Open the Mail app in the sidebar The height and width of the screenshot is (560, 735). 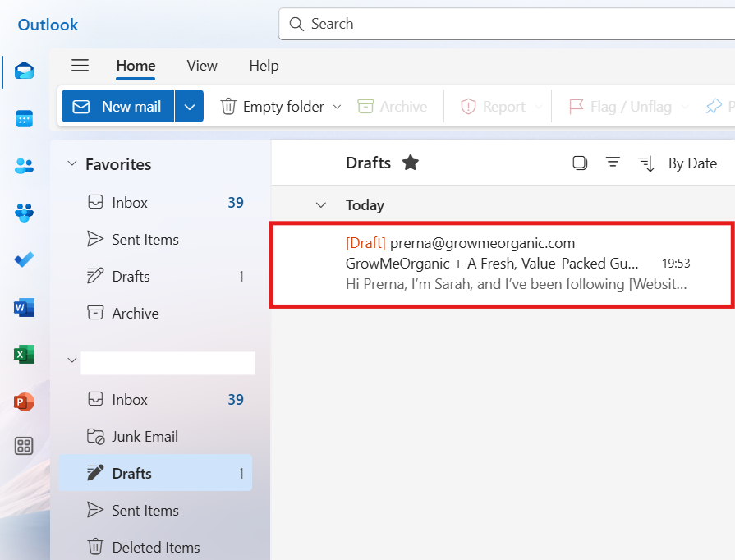click(24, 71)
